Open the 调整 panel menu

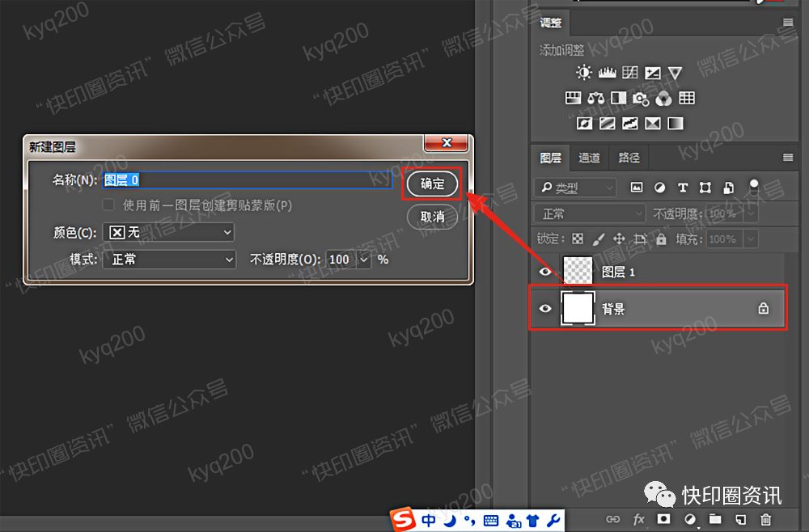(788, 22)
